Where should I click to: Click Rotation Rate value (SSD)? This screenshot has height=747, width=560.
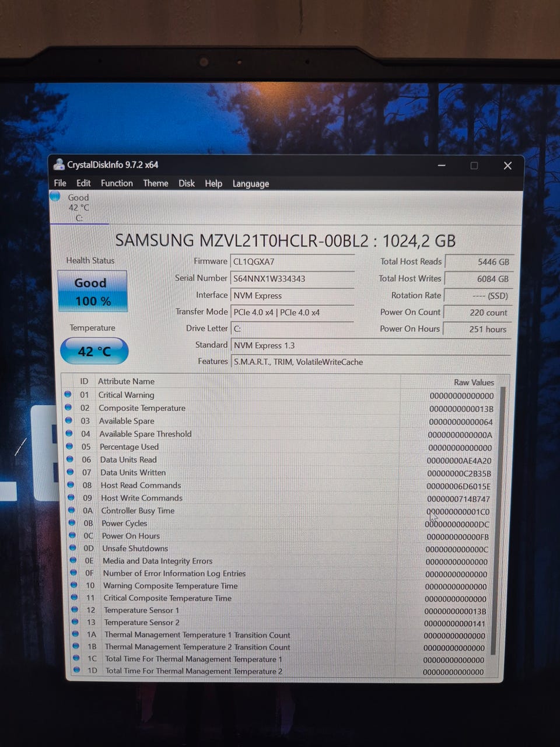click(477, 296)
